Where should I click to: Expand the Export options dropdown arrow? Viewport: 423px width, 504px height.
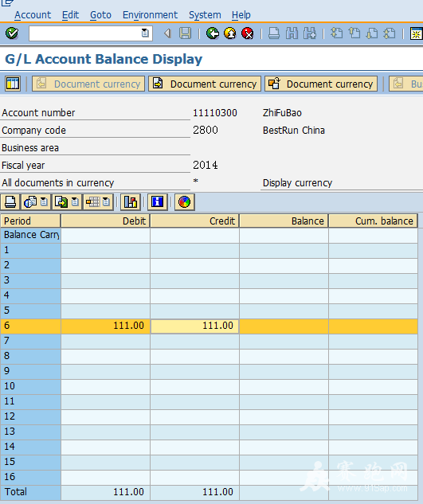pyautogui.click(x=75, y=202)
